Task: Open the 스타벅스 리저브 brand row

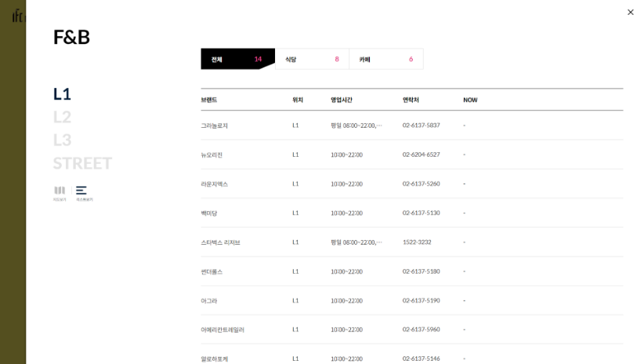Action: pyautogui.click(x=412, y=242)
